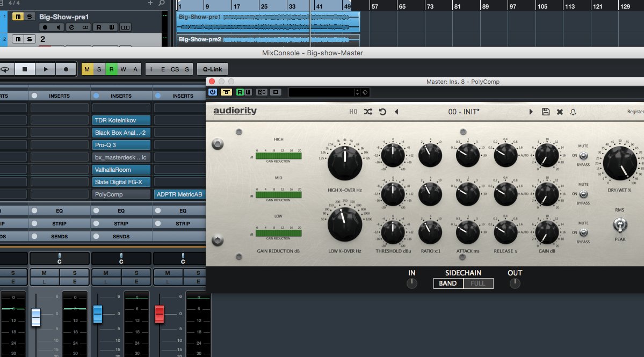Open the ValhallaRoom insert
644x357 pixels.
point(121,170)
